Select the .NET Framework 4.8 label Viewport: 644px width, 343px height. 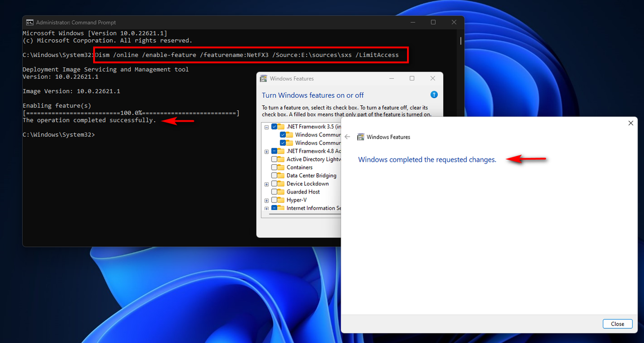click(x=313, y=151)
